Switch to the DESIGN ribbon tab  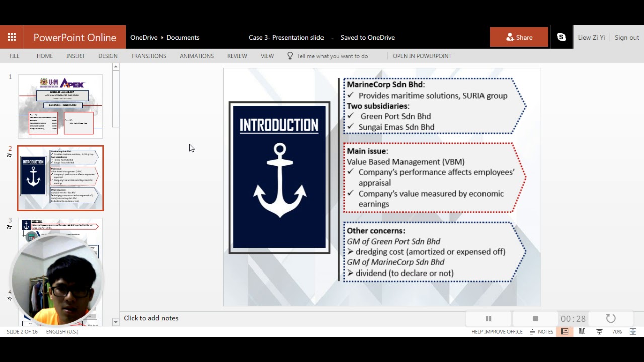(108, 56)
